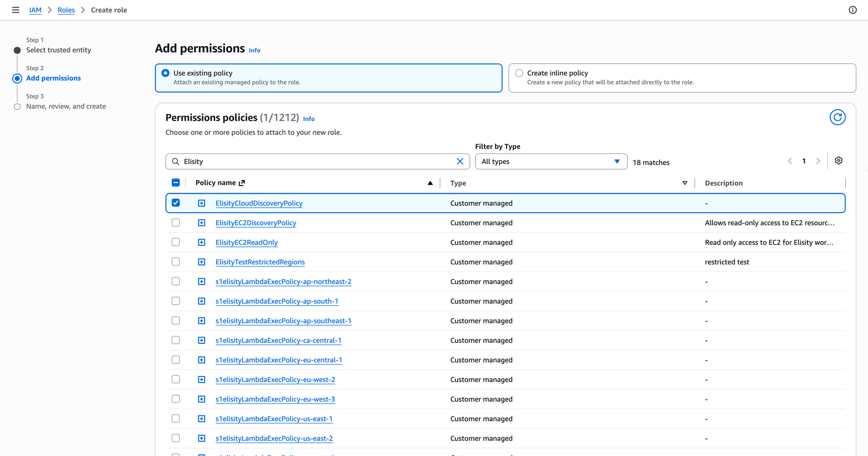Check ElisityEC2DiscoveryPolicy checkbox

[175, 222]
